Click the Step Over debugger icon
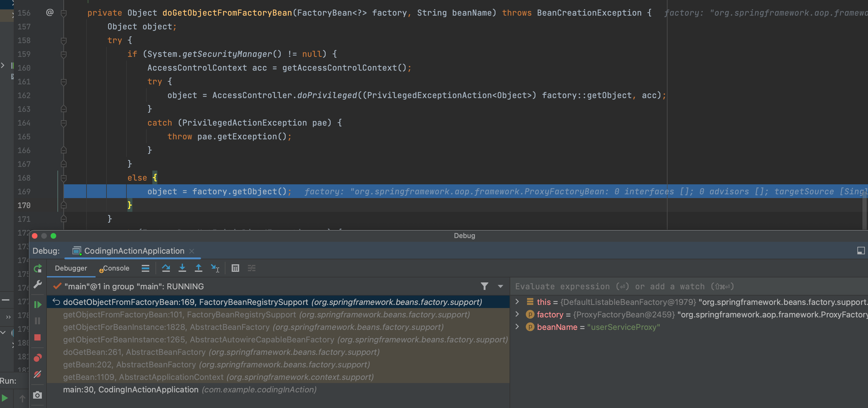The image size is (868, 408). (x=166, y=268)
